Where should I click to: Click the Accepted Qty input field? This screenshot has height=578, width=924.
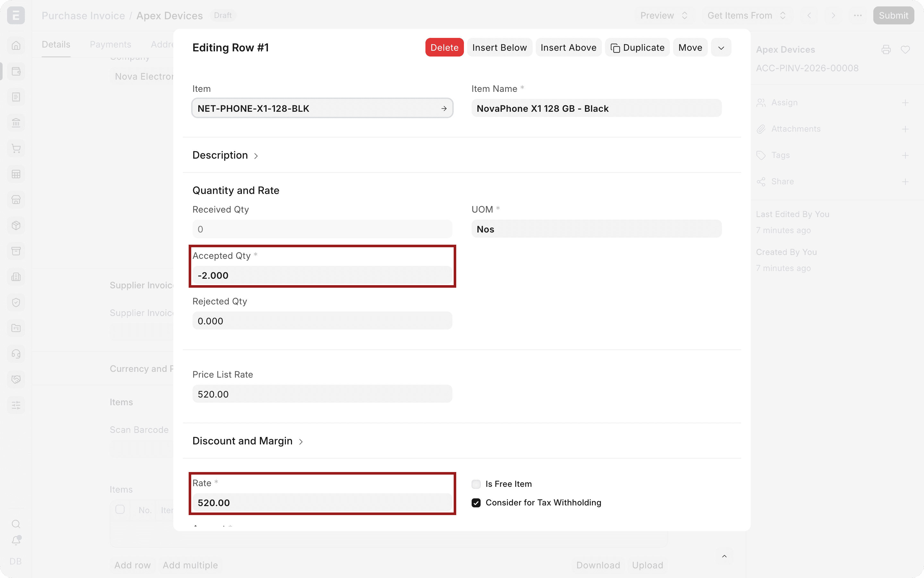[x=322, y=275]
